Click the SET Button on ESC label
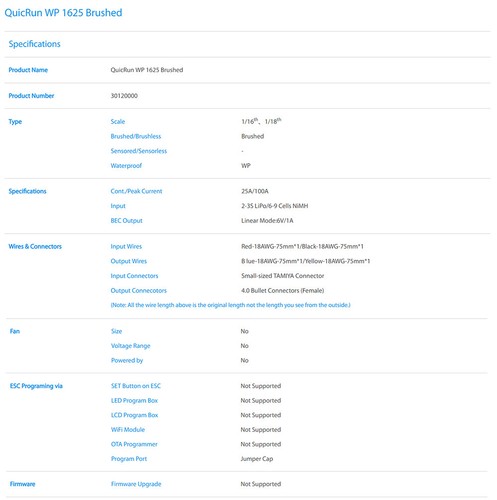This screenshot has height=500, width=497. [136, 386]
